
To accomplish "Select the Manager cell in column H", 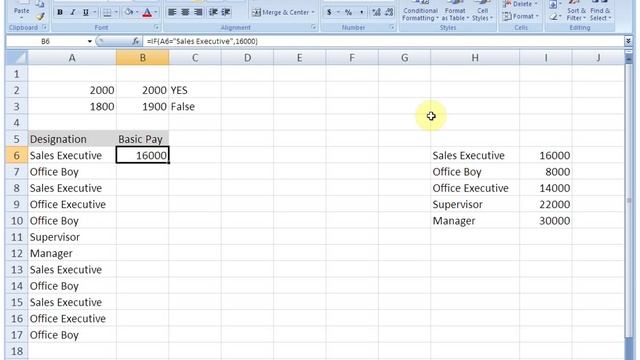I will (475, 221).
